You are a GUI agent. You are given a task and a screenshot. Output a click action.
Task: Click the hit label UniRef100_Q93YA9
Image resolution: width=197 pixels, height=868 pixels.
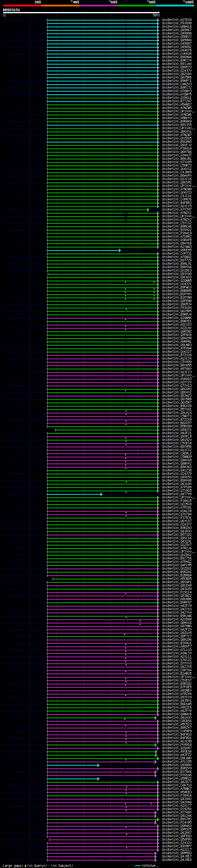click(x=177, y=274)
